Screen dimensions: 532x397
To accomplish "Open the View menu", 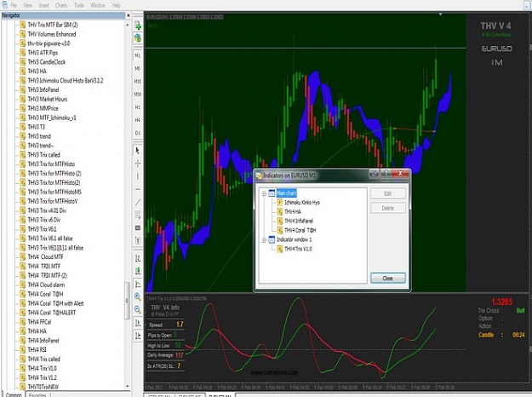I will click(x=28, y=5).
